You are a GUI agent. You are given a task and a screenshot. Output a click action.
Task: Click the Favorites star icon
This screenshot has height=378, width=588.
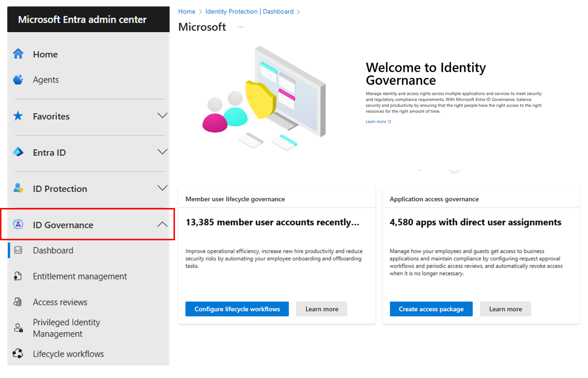[18, 116]
